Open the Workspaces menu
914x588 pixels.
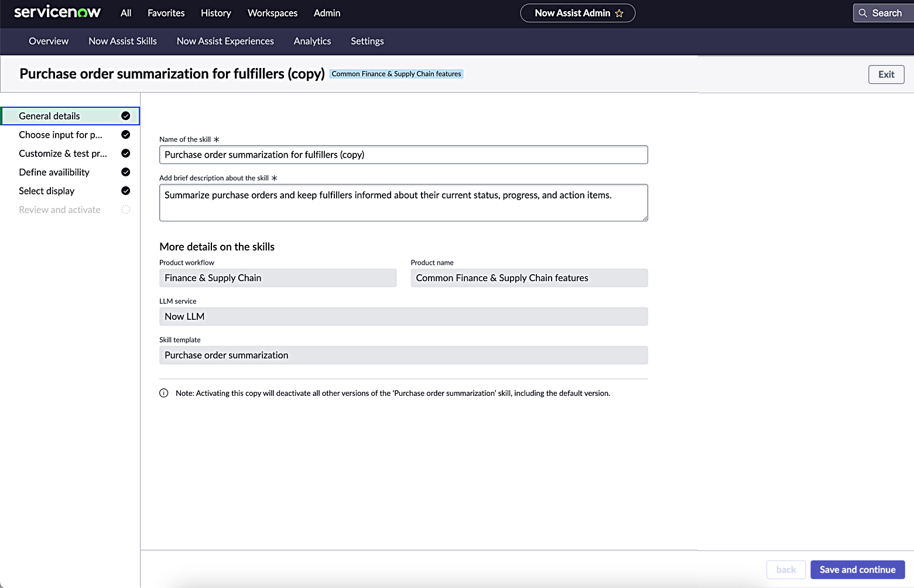click(273, 13)
